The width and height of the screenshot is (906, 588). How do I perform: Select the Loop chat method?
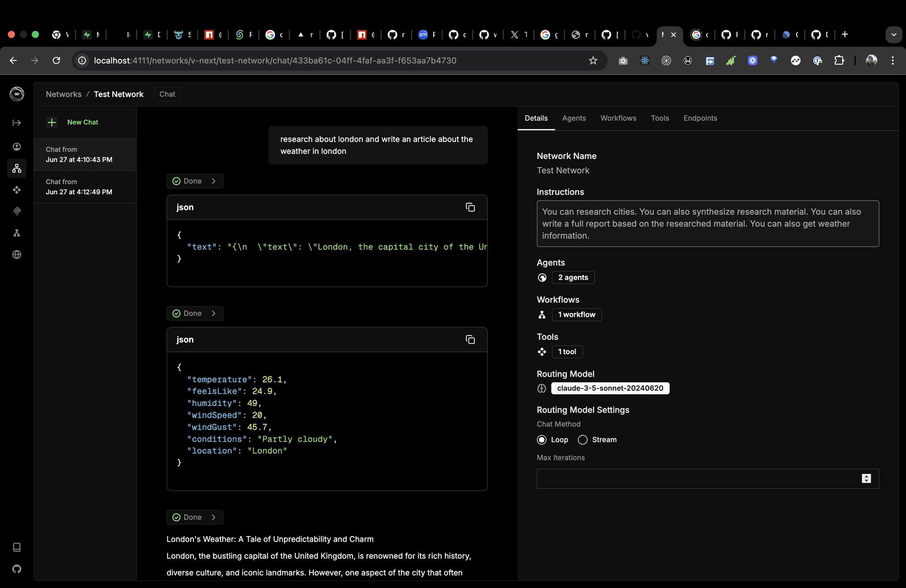[x=542, y=439]
